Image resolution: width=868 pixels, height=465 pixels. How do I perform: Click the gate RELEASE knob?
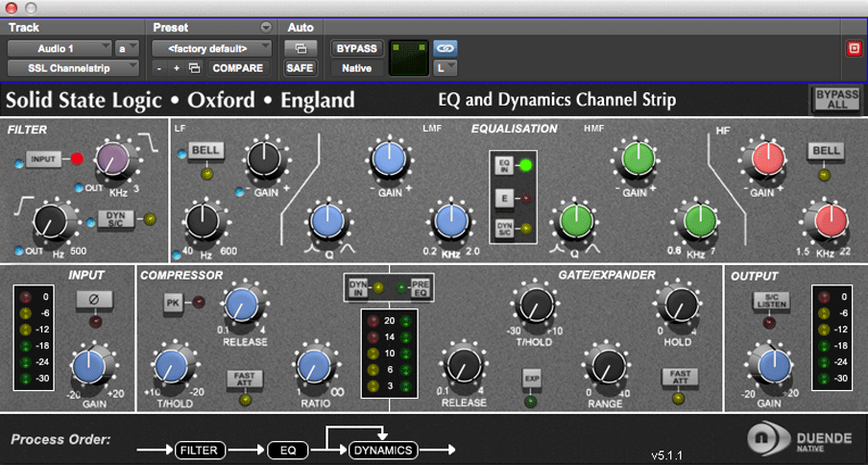[464, 366]
